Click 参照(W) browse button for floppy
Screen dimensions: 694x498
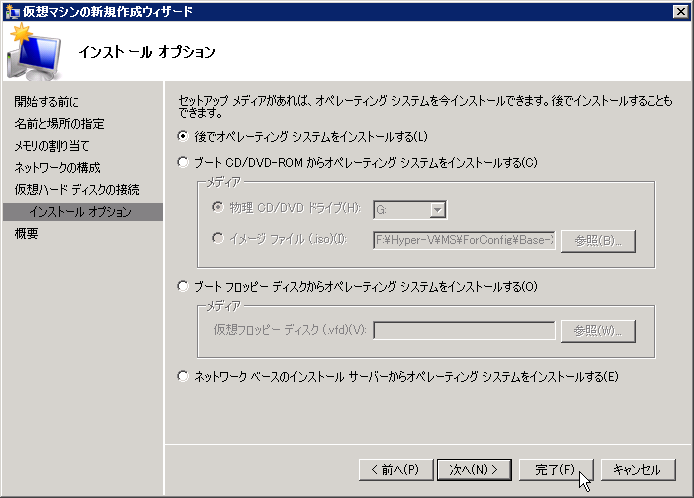pos(598,331)
